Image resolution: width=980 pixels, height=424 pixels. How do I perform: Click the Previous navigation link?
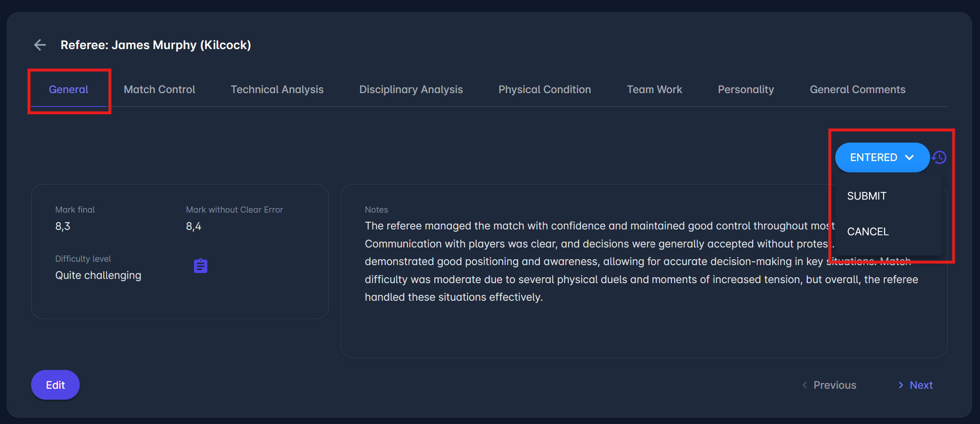[829, 385]
